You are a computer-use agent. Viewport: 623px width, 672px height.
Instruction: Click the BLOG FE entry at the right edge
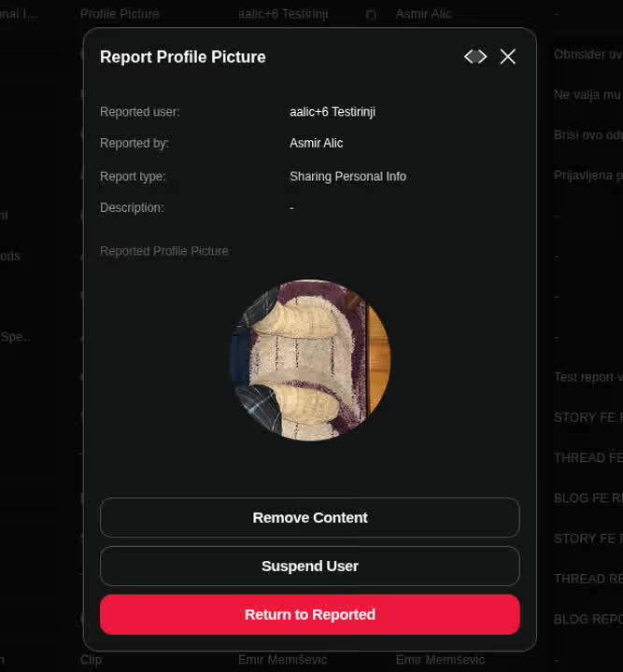click(588, 498)
